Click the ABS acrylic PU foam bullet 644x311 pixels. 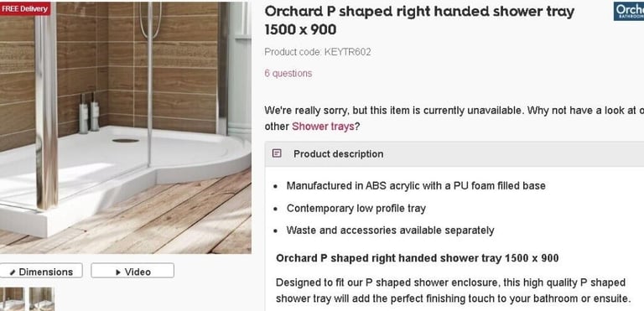(x=416, y=186)
